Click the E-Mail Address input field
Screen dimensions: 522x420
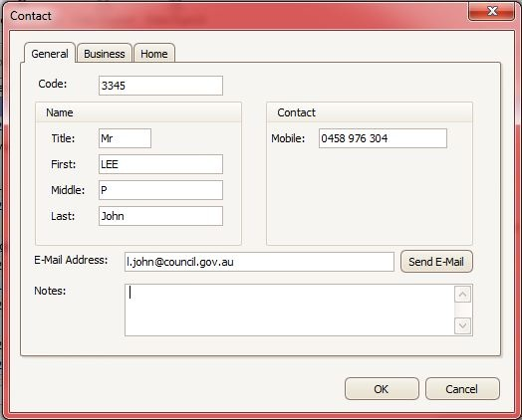259,262
